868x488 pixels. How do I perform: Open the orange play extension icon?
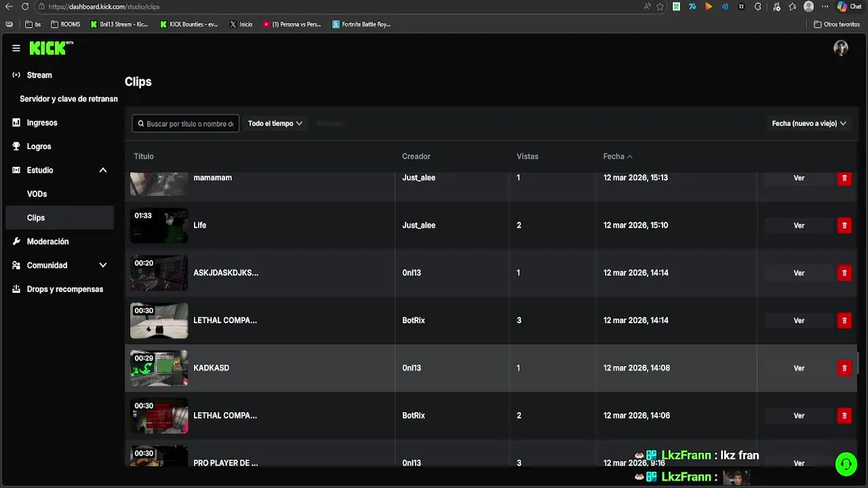[x=709, y=7]
